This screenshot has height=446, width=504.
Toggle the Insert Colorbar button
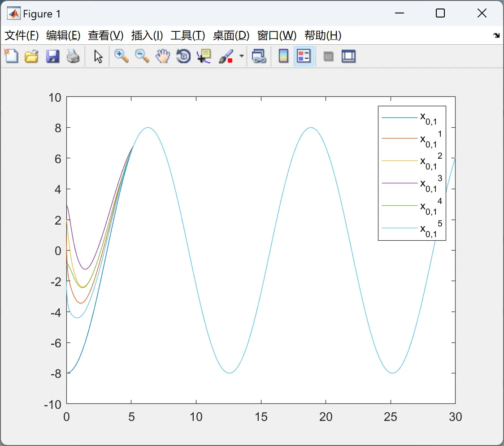coord(283,56)
